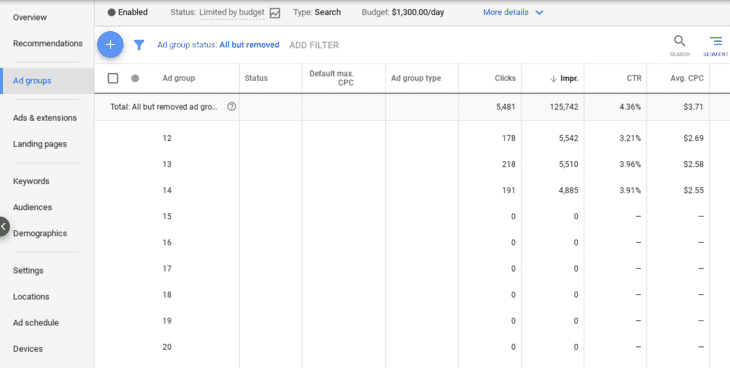Click the Limited by budget status link
The height and width of the screenshot is (368, 730).
pos(232,13)
